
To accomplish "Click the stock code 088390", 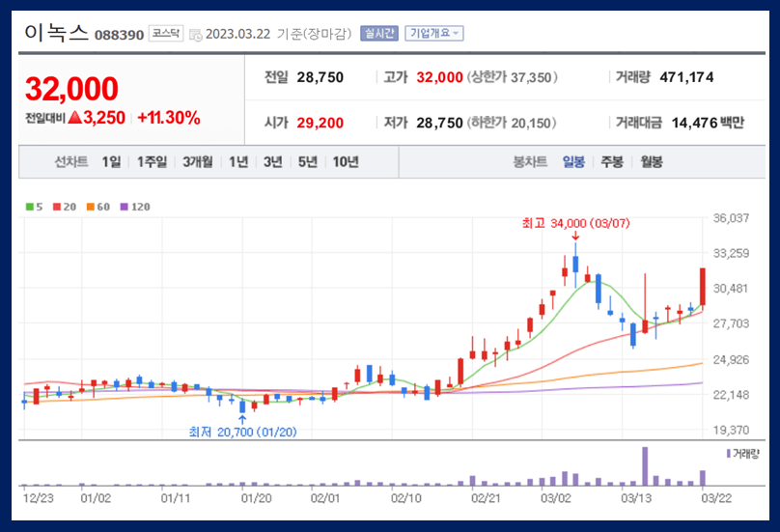I will pyautogui.click(x=119, y=35).
